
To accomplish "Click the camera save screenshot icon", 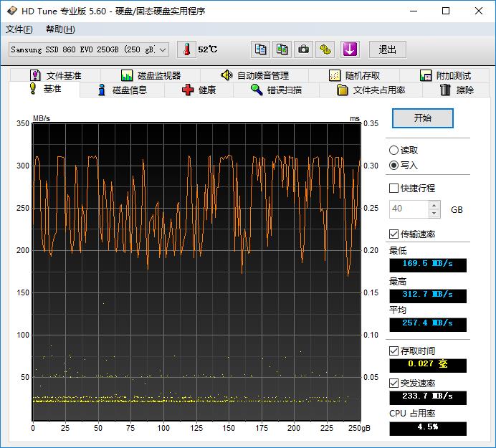I will (304, 49).
